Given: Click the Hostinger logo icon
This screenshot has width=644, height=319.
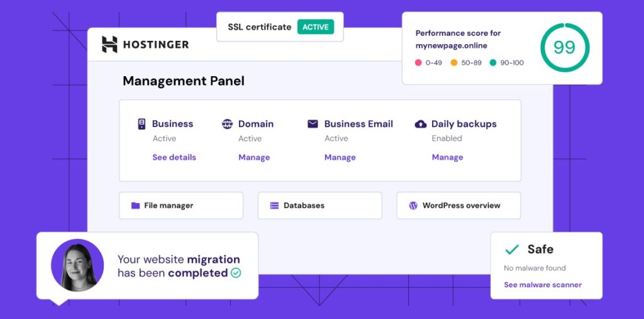Looking at the screenshot, I should pyautogui.click(x=109, y=45).
